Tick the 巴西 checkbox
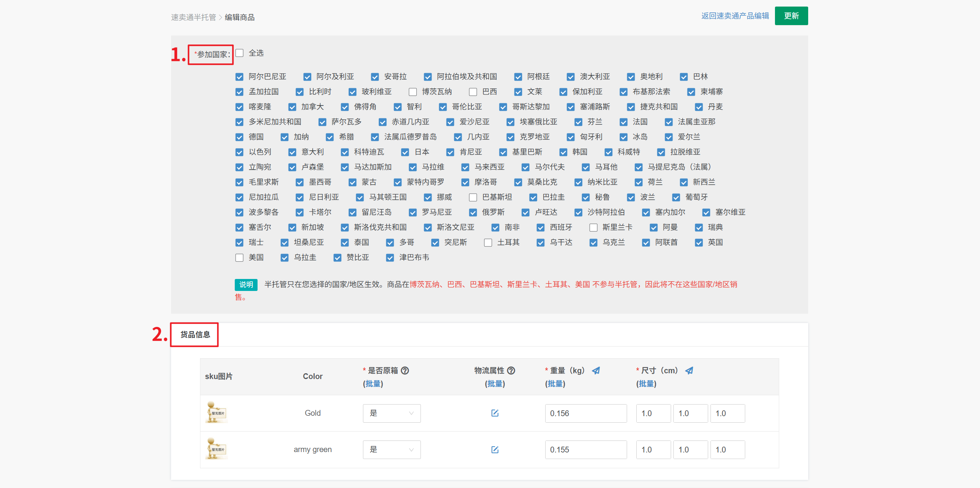Screen dimensions: 980x488 pyautogui.click(x=473, y=92)
